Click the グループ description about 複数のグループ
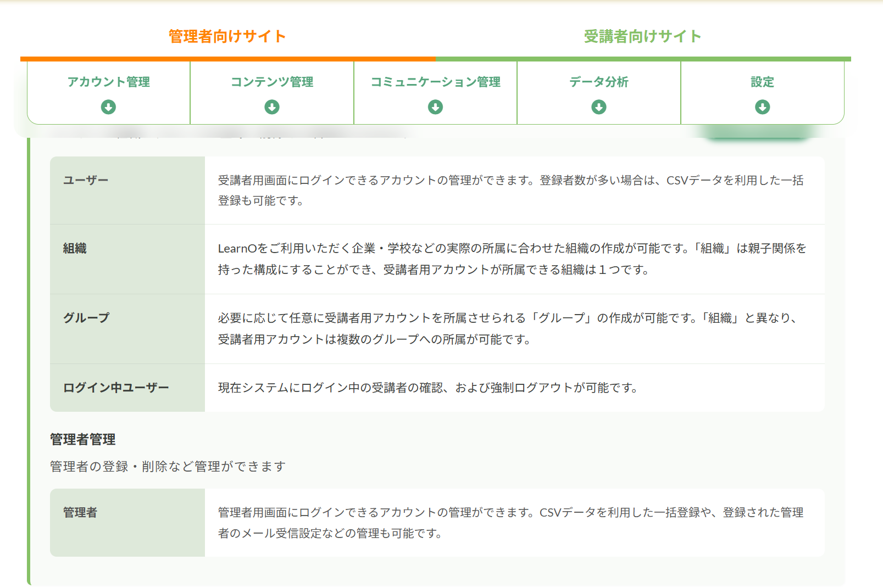Viewport: 883px width, 588px height. [508, 329]
